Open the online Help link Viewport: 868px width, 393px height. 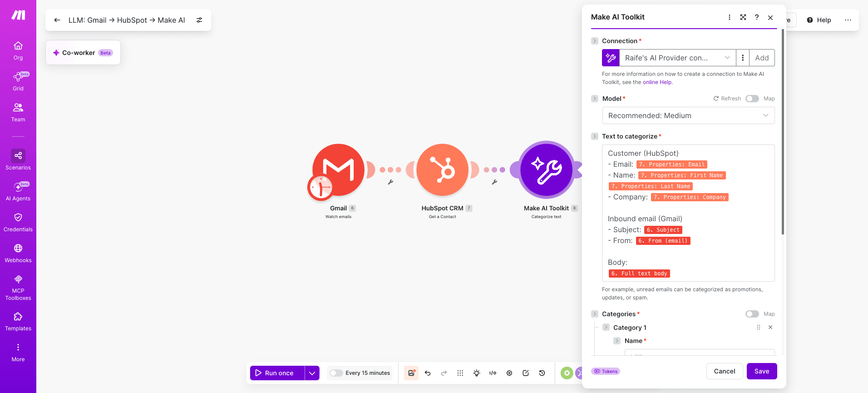(x=657, y=82)
